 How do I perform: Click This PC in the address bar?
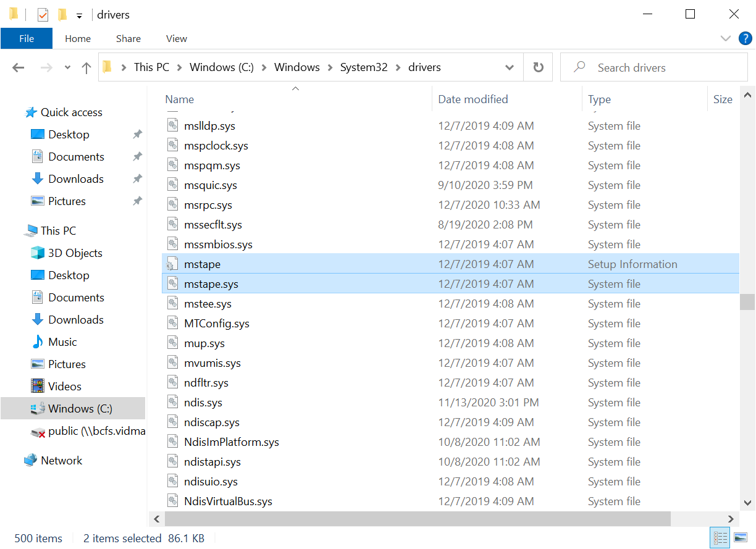point(151,67)
